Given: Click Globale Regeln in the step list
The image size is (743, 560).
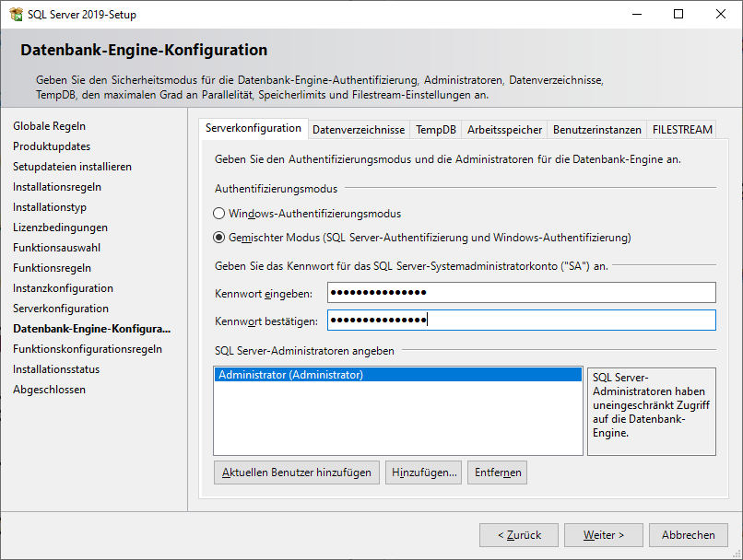Looking at the screenshot, I should coord(49,126).
